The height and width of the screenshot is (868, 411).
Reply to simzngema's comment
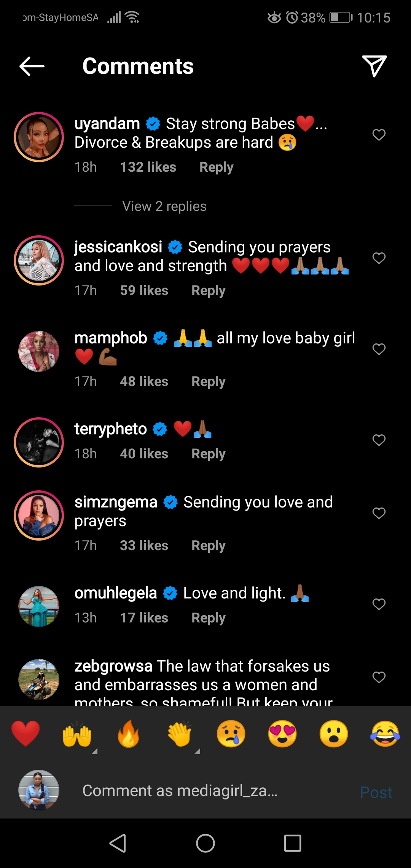tap(208, 546)
